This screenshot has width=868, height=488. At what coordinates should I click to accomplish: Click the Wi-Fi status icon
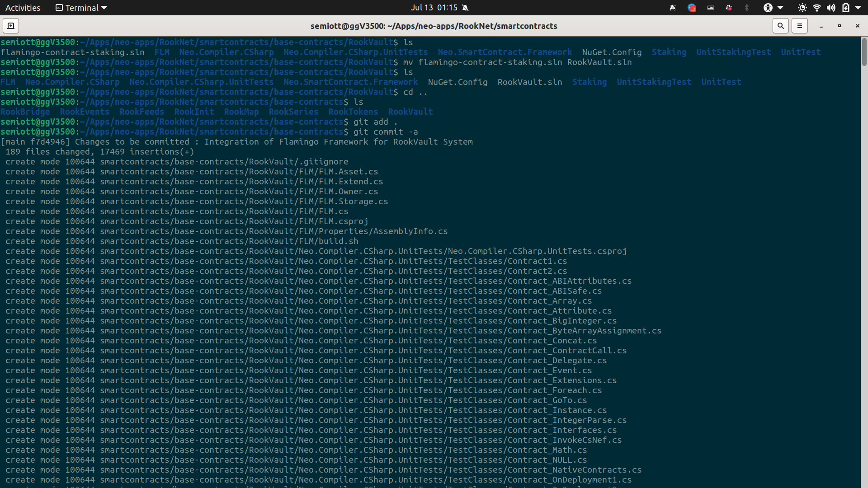pos(817,8)
